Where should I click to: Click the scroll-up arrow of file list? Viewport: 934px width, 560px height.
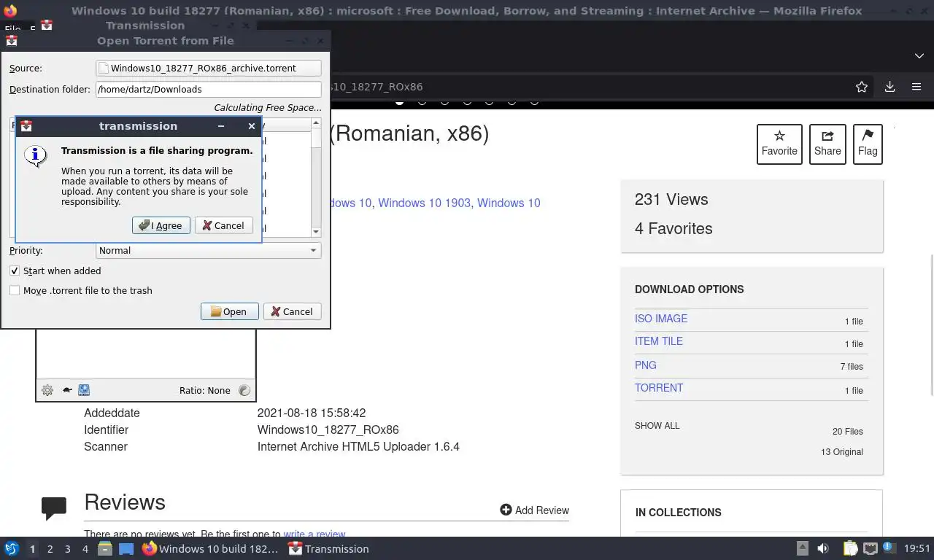pyautogui.click(x=316, y=122)
